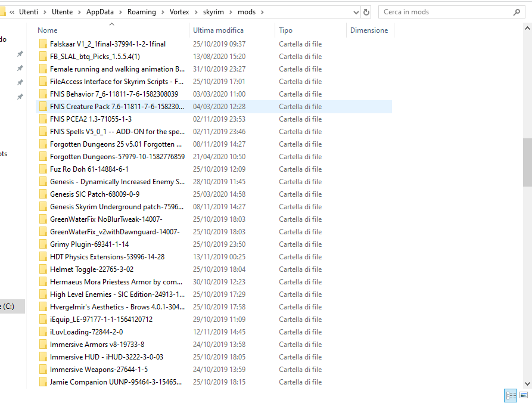532x403 pixels.
Task: Click 'iLuvLoading-72844-2-0' folder name
Action: click(86, 332)
